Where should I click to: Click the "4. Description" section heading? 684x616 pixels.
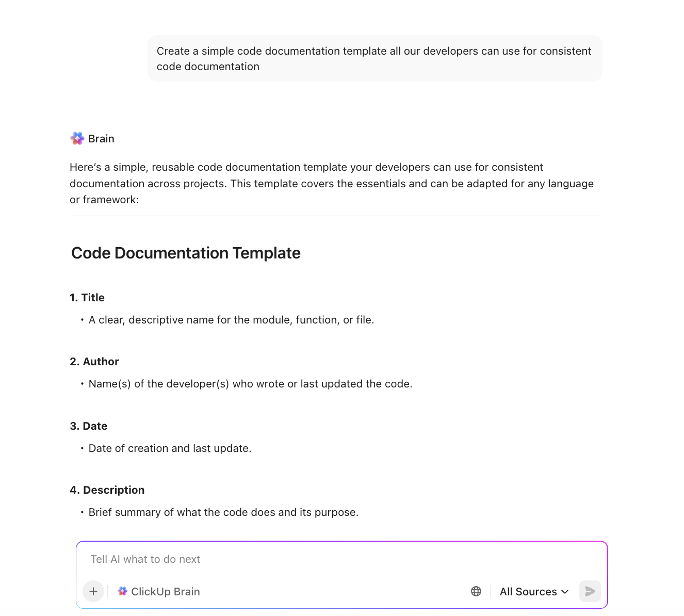107,490
